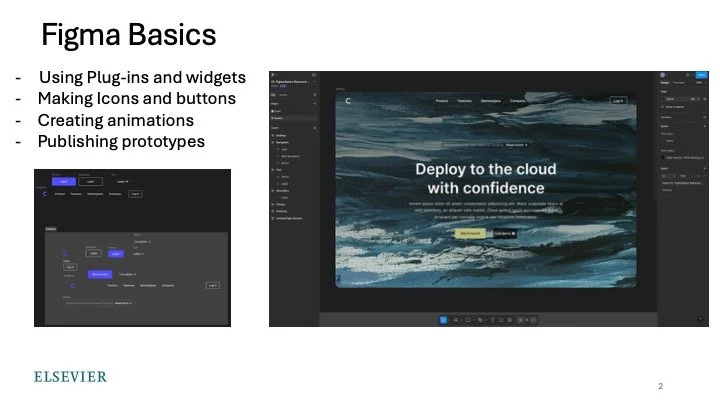This screenshot has height=405, width=720.
Task: Click the C logo on landing page canvas
Action: tap(348, 101)
